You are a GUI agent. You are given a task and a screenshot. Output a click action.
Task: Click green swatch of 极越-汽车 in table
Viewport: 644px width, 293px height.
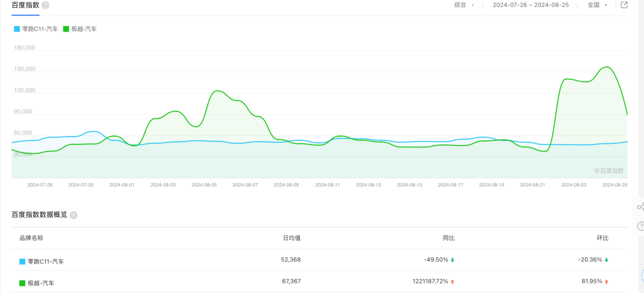pyautogui.click(x=22, y=283)
